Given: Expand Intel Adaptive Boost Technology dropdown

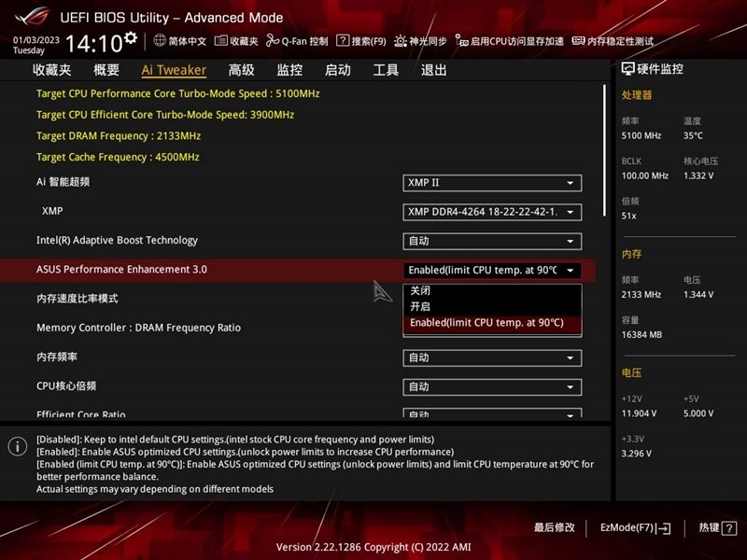Looking at the screenshot, I should pyautogui.click(x=492, y=241).
